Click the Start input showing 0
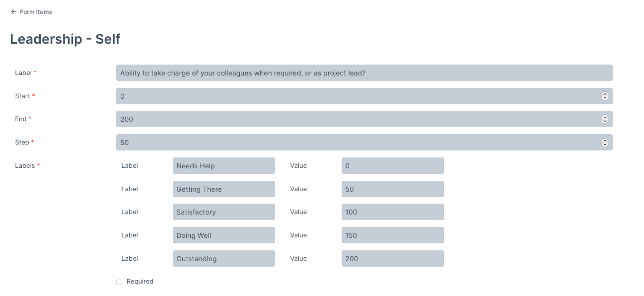 tap(348, 96)
